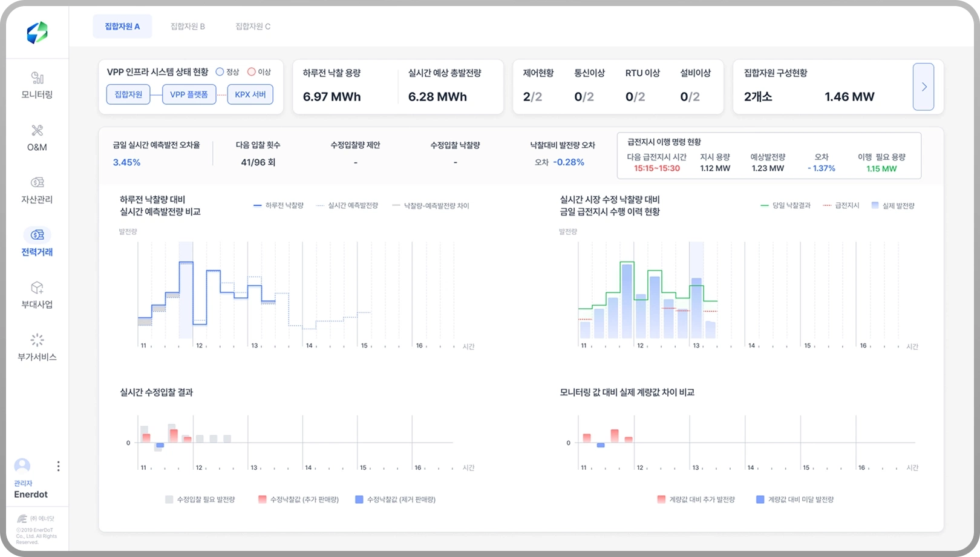Screen dimensions: 980x557
Task: Toggle 급전지시 legend series
Action: 841,206
